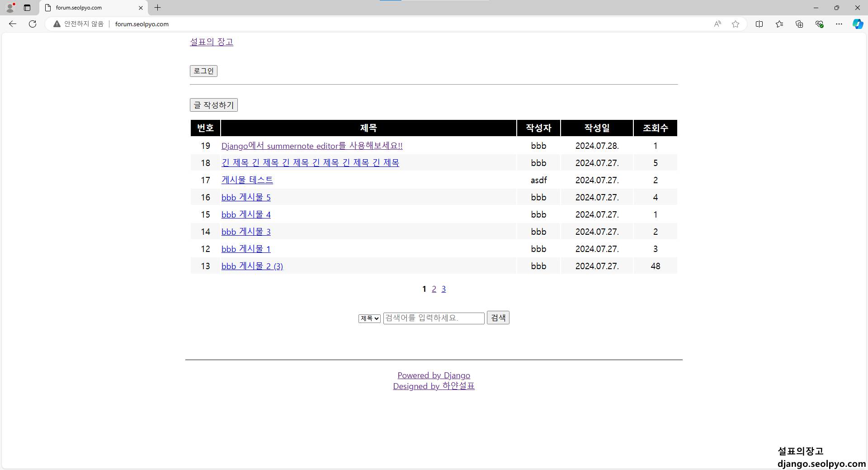Focus the 검색어를 입력하세요 search field
The width and height of the screenshot is (868, 470).
point(434,318)
